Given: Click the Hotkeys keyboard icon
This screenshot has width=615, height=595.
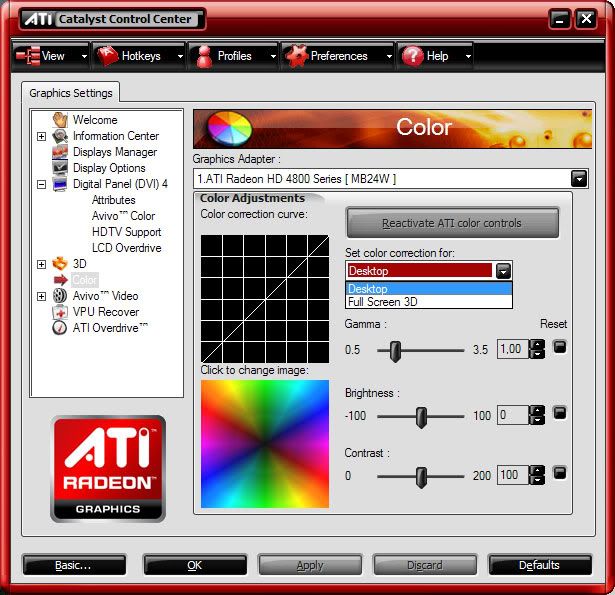Looking at the screenshot, I should [x=107, y=56].
